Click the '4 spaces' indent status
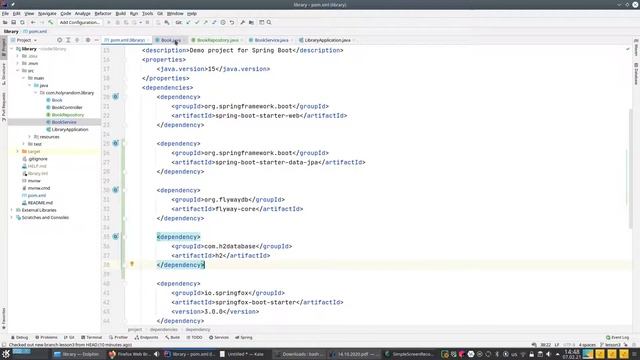Screen dimensions: 640x360 pos(587,345)
